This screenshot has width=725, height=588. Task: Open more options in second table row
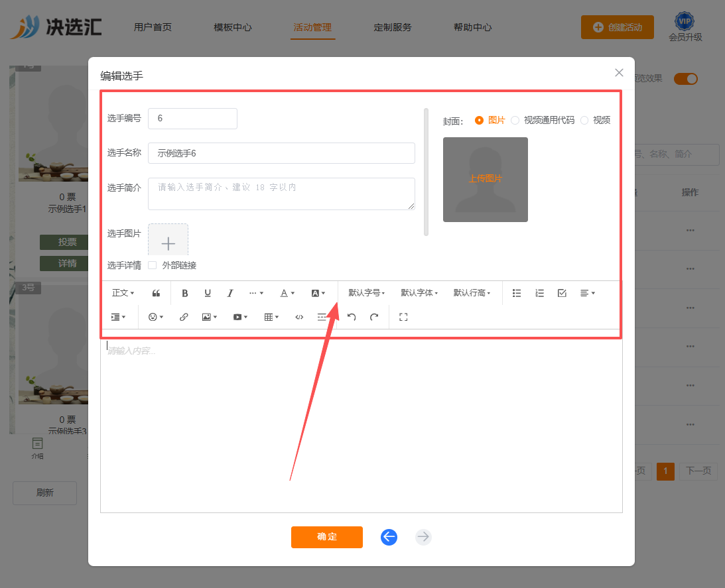(691, 268)
